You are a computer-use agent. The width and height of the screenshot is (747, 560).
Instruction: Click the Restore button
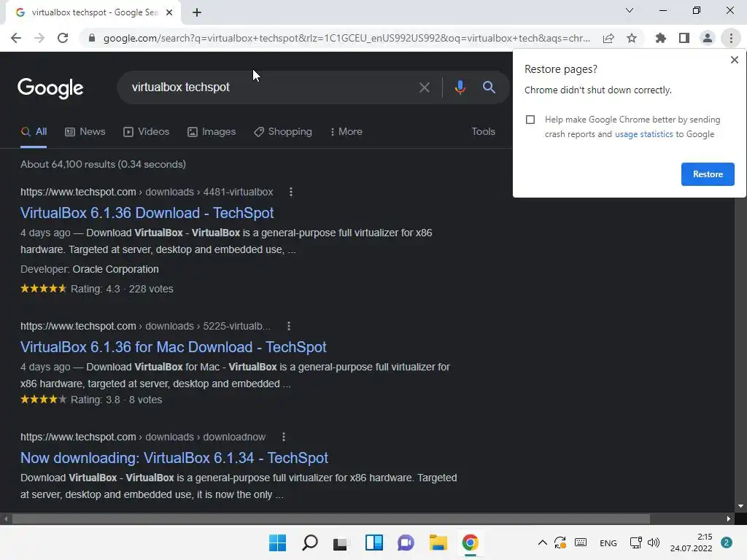click(708, 174)
